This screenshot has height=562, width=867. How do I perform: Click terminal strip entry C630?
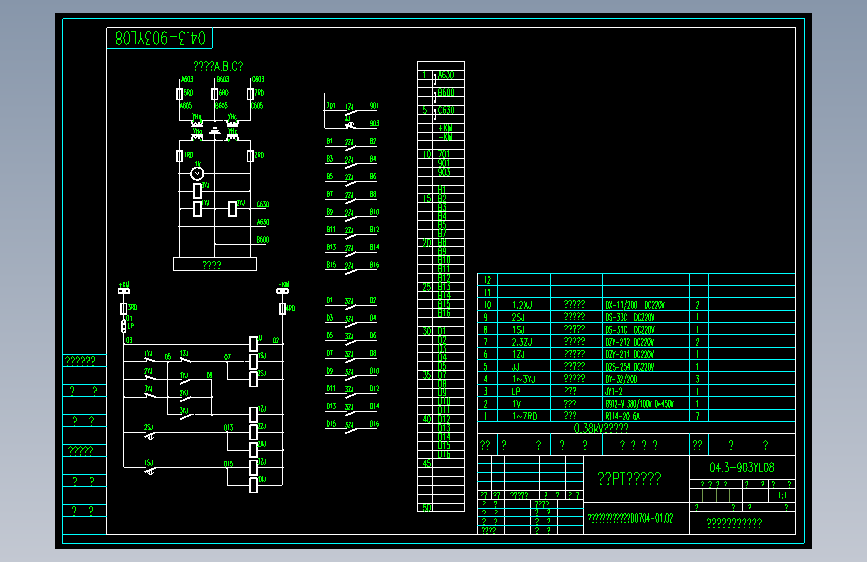tap(446, 110)
